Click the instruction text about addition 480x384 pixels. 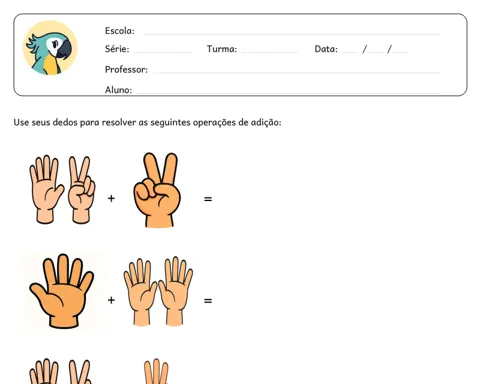(147, 122)
